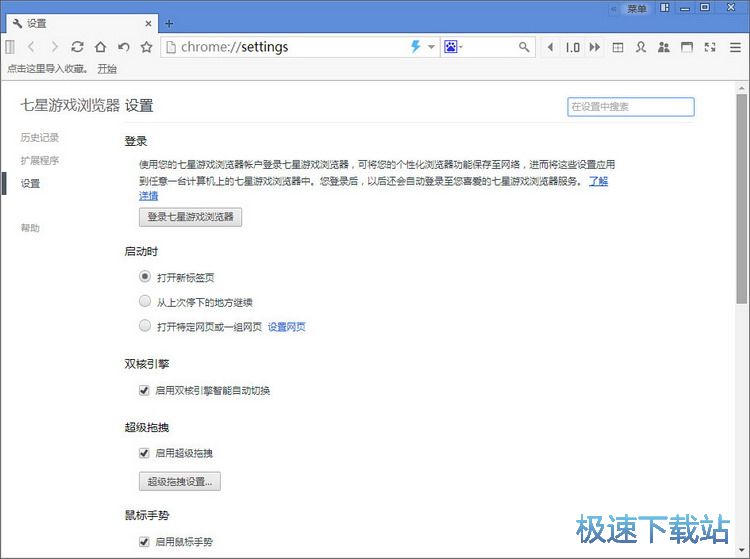Click scrollbar up arrow
The height and width of the screenshot is (559, 750).
point(741,88)
